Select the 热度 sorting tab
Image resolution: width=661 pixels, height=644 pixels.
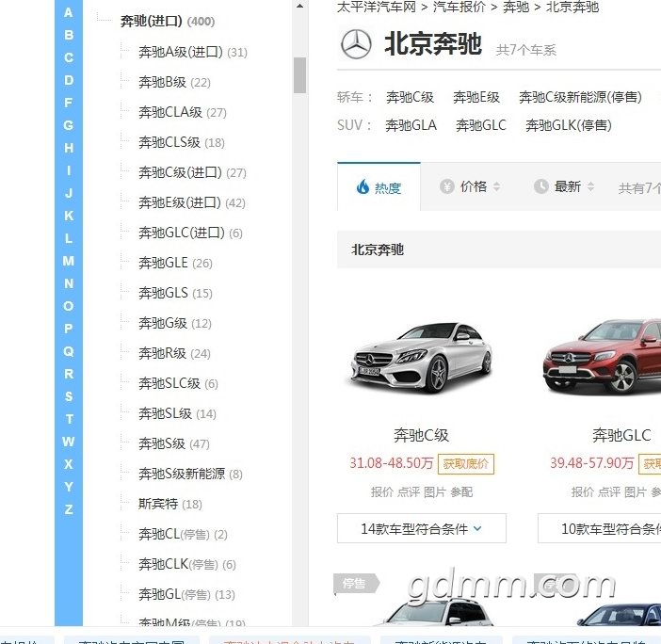tap(379, 186)
